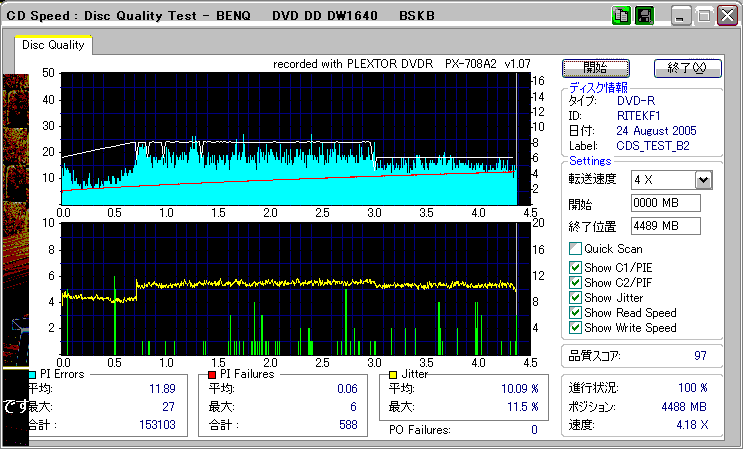Viewport: 743px width, 449px height.
Task: Uncheck Show C1/PIE option
Action: (575, 267)
